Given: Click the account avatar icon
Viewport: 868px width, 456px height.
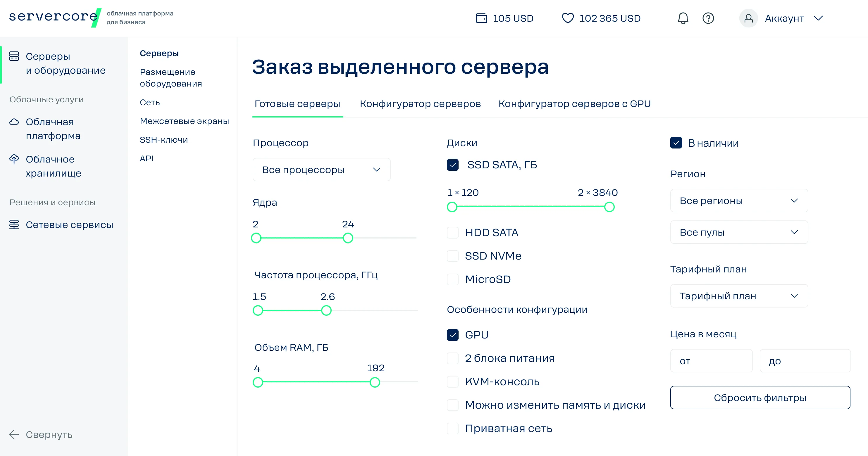Looking at the screenshot, I should 748,18.
